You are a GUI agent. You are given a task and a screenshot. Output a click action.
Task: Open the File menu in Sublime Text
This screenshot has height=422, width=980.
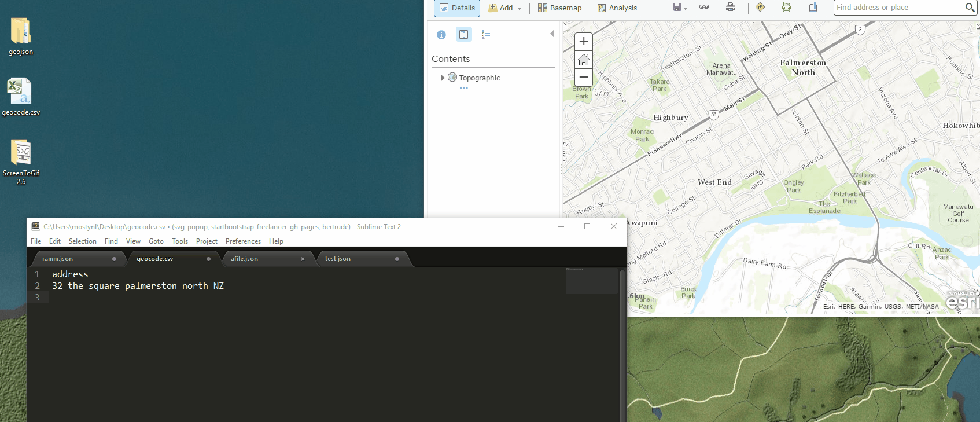(36, 241)
